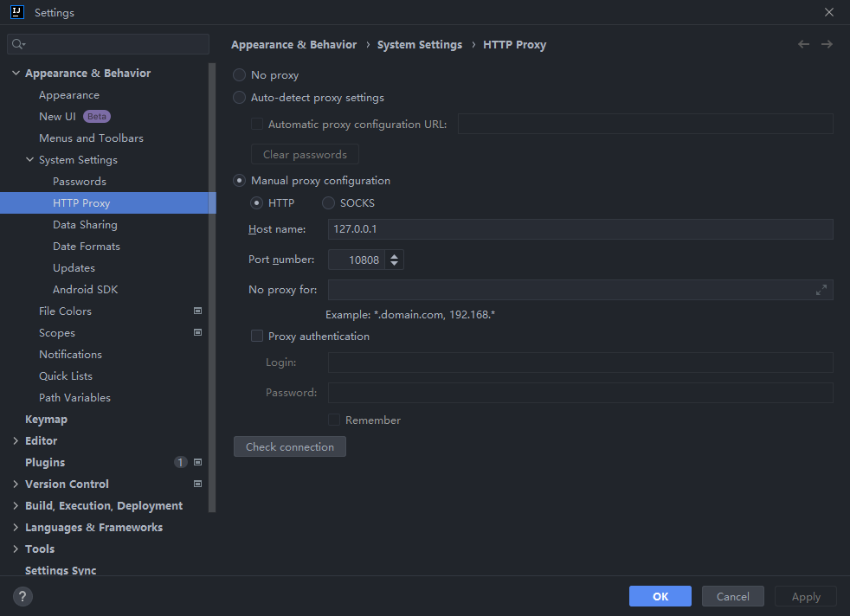Open the Keymap settings page
Screen dimensions: 850x616
pyautogui.click(x=46, y=420)
